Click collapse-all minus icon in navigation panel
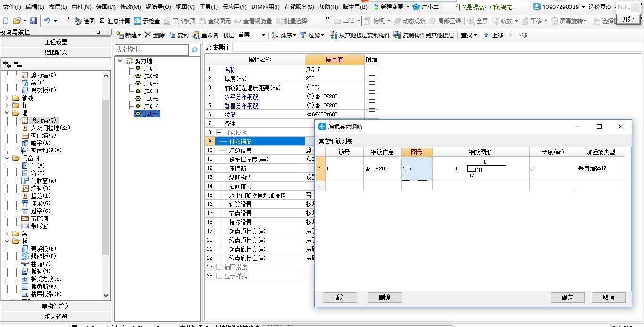644x327 pixels. click(x=17, y=64)
